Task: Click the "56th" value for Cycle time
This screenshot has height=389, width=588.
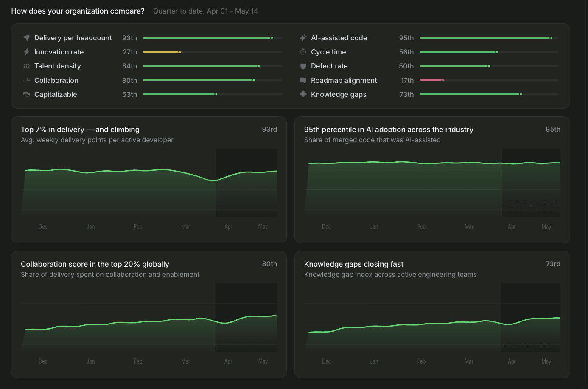Action: pyautogui.click(x=406, y=52)
